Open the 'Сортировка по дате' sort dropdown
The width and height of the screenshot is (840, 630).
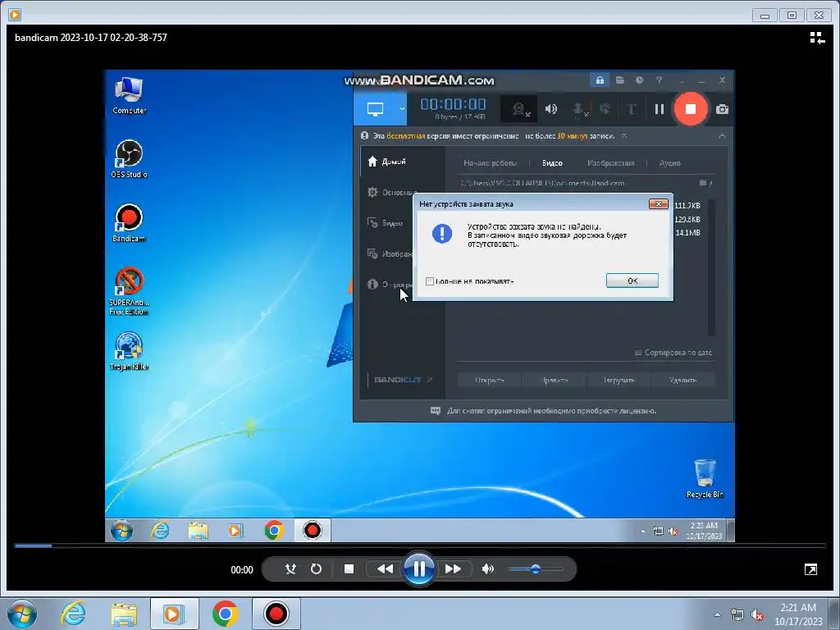point(673,353)
